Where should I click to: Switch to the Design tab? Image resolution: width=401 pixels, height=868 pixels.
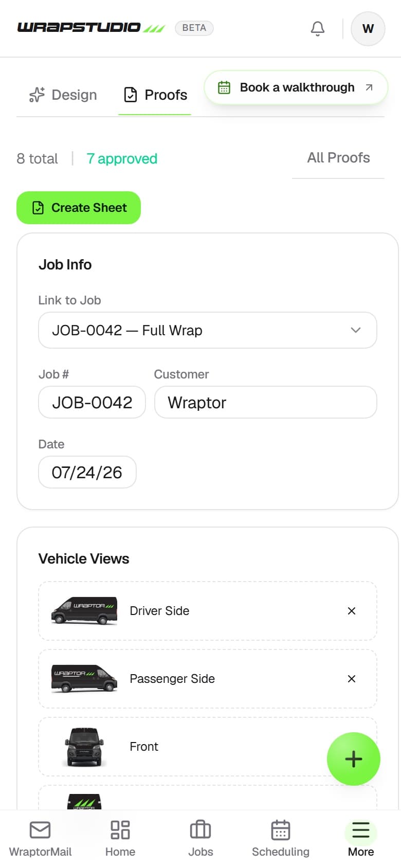pos(63,95)
